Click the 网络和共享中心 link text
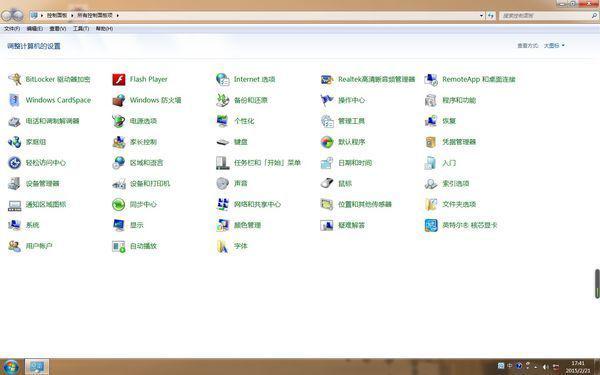 (x=258, y=204)
